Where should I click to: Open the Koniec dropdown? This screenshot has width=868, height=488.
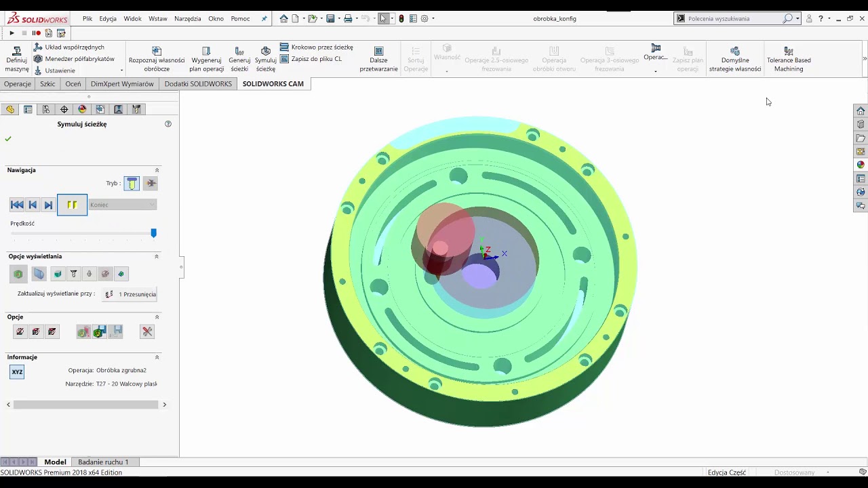tap(123, 205)
